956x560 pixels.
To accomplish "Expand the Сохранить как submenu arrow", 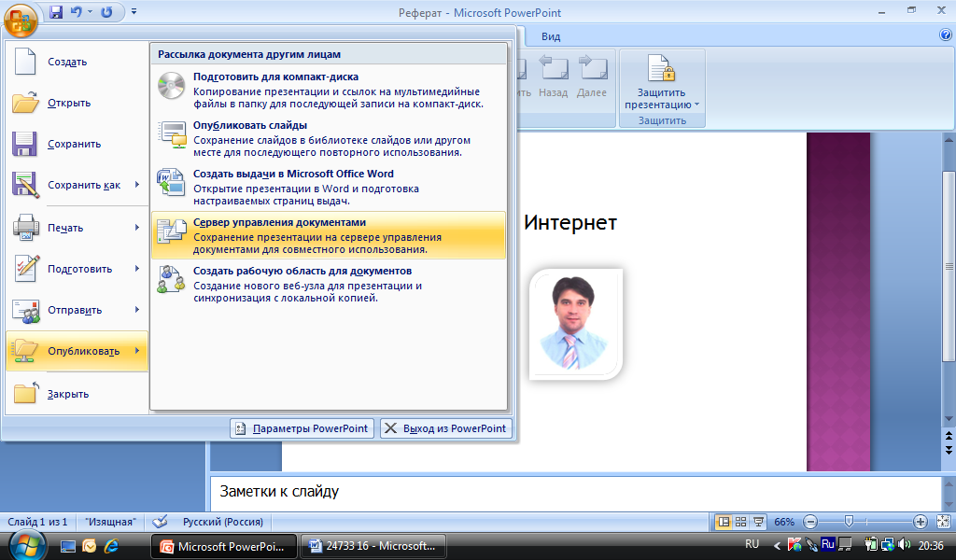I will tap(138, 185).
